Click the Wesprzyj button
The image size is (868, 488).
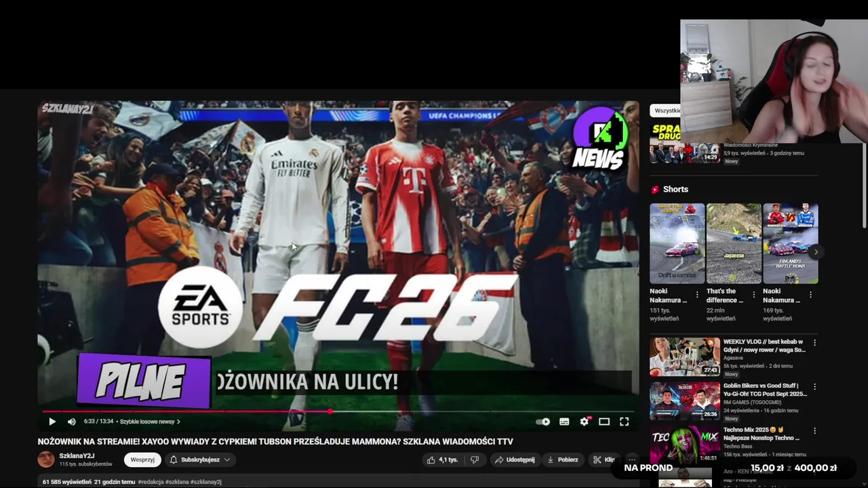[142, 460]
